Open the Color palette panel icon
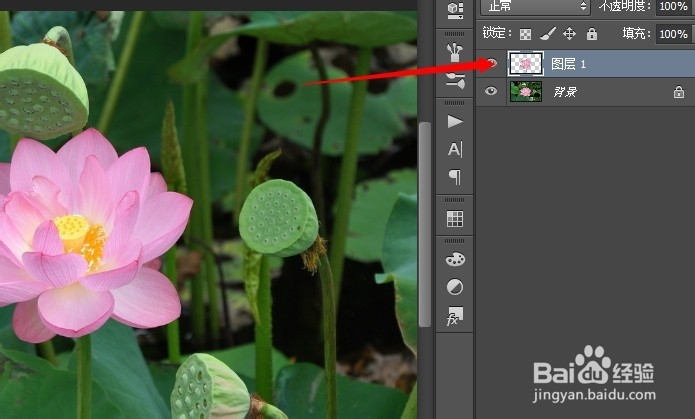The image size is (695, 419). click(x=455, y=259)
